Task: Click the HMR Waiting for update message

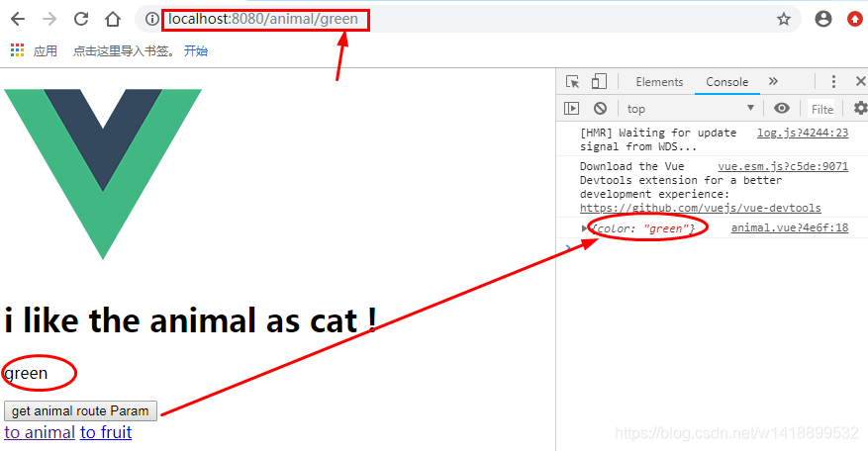Action: pyautogui.click(x=658, y=139)
